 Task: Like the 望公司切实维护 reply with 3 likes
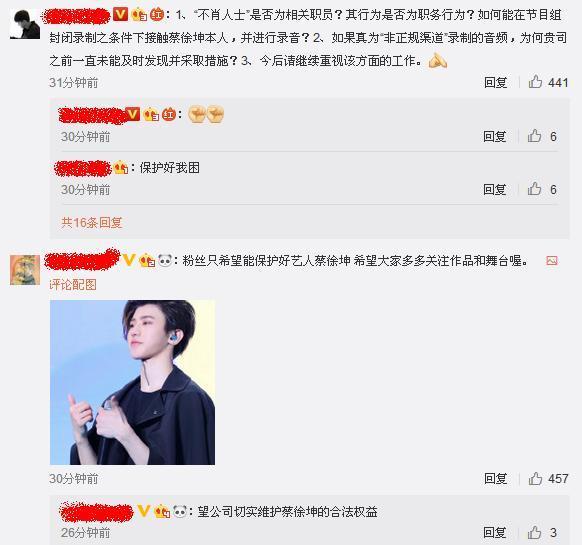coord(534,532)
